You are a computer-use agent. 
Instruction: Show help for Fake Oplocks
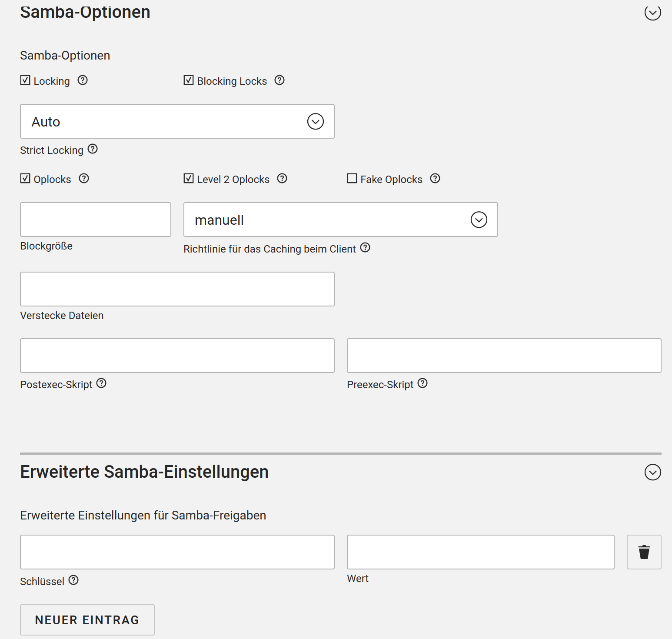click(x=435, y=178)
